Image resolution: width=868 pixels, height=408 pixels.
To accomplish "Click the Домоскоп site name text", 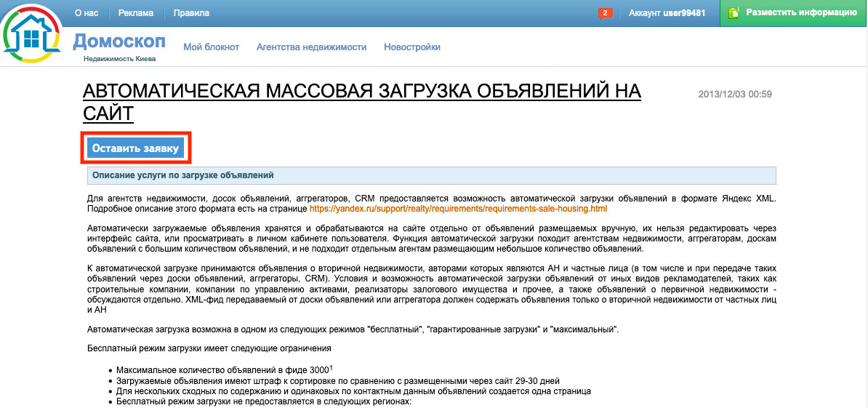I will [x=118, y=41].
